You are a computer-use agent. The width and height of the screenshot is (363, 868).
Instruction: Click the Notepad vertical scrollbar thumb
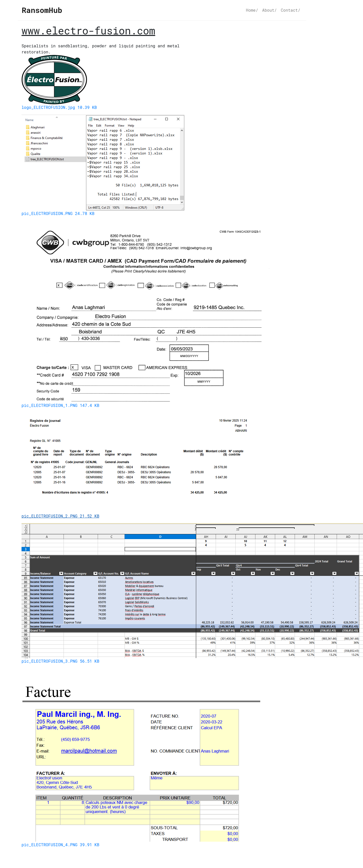tap(182, 198)
